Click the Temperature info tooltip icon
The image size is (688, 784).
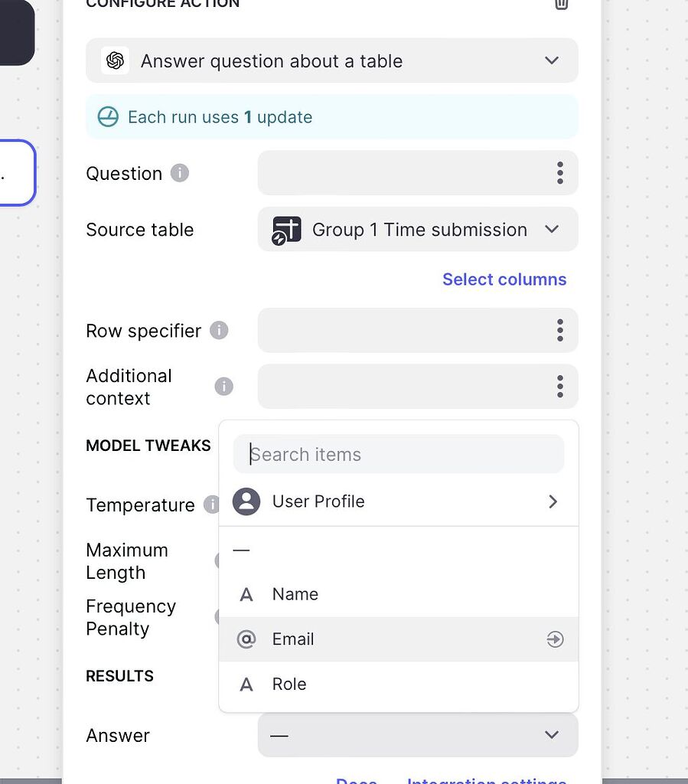pos(212,505)
